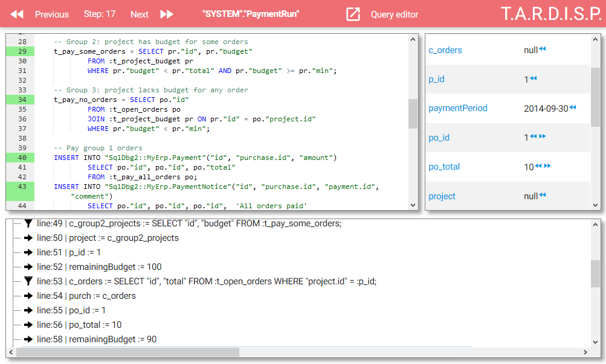
Task: Select the project variable link
Action: pyautogui.click(x=442, y=196)
